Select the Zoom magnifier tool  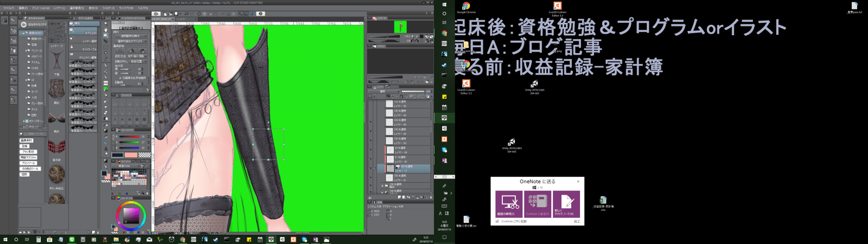tap(106, 23)
